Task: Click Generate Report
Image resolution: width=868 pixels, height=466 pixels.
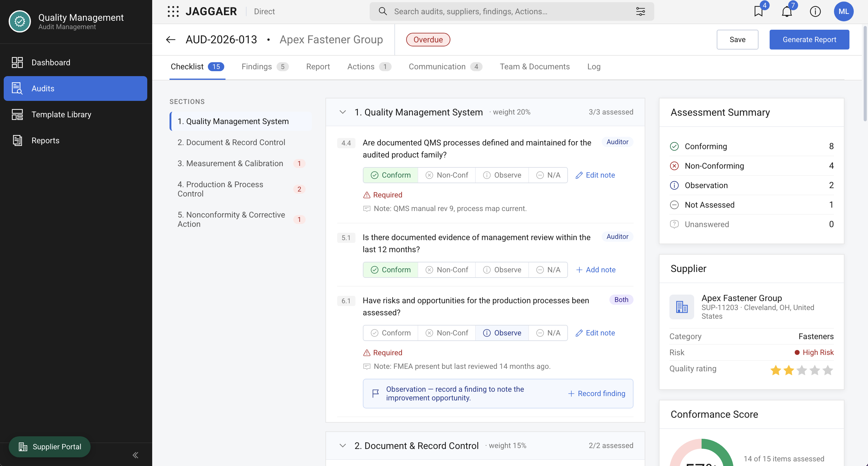Action: tap(809, 39)
